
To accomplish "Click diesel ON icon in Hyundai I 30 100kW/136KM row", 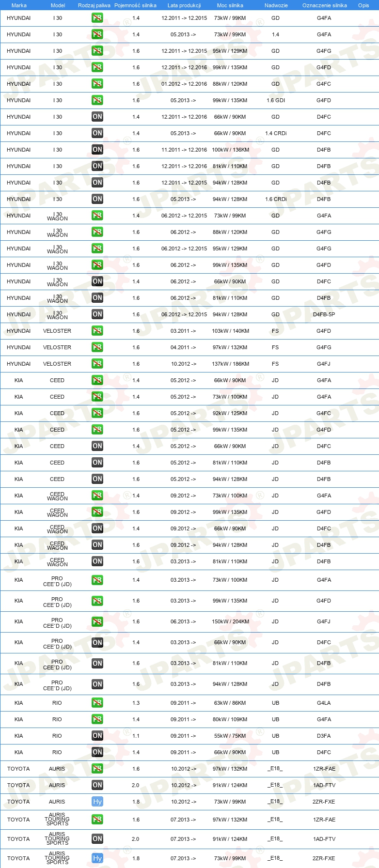I will tap(97, 150).
